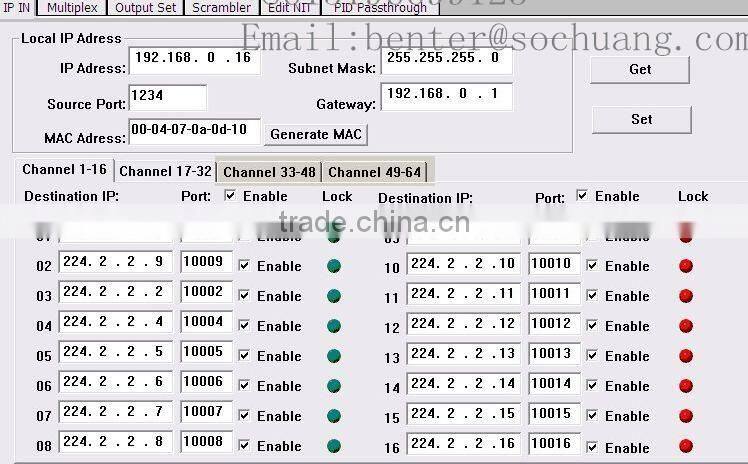Viewport: 748px width, 464px height.
Task: Toggle left column header Enable checkbox
Action: (x=230, y=195)
